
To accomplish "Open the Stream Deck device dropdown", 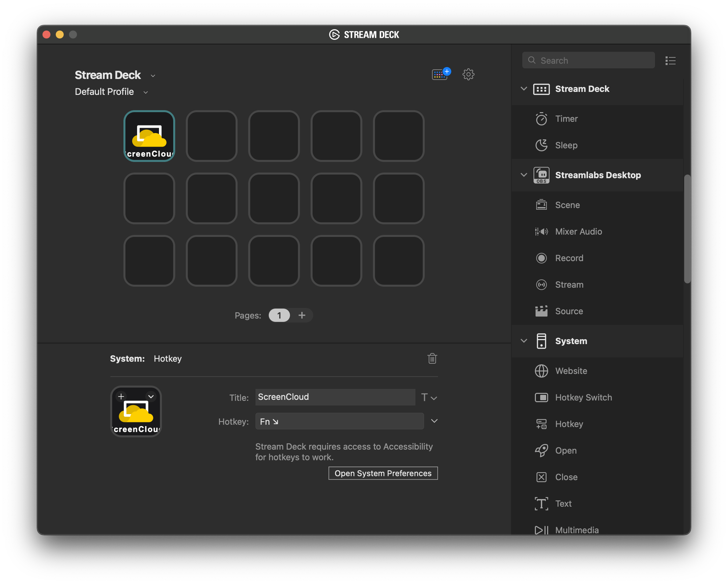I will [x=153, y=76].
